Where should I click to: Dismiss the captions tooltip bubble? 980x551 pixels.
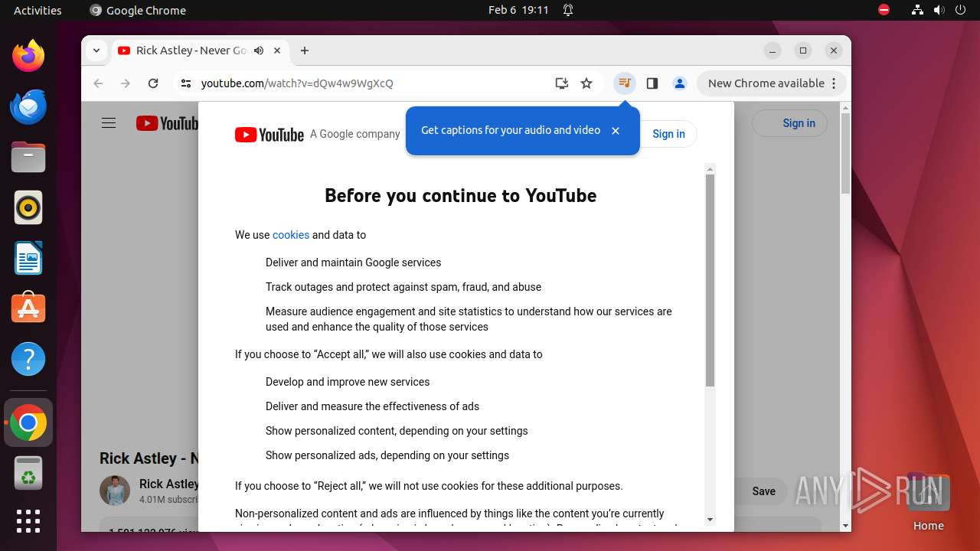616,131
